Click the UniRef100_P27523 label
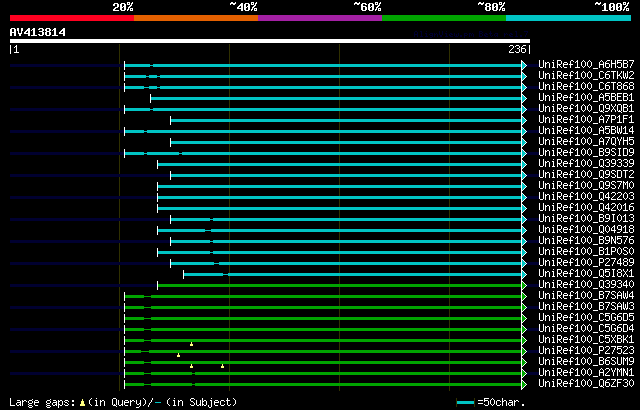Image resolution: width=640 pixels, height=410 pixels. 586,351
